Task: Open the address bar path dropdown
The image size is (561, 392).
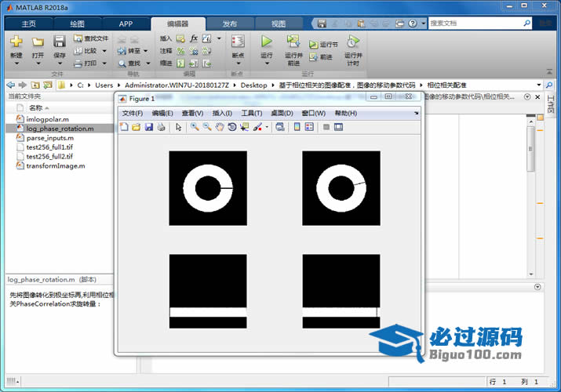Action: pos(539,85)
